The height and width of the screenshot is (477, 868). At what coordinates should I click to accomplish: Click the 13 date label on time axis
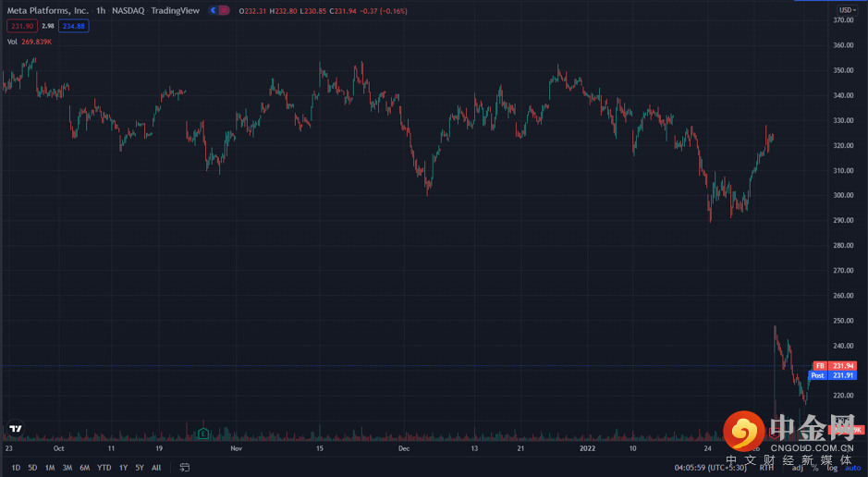tap(474, 448)
